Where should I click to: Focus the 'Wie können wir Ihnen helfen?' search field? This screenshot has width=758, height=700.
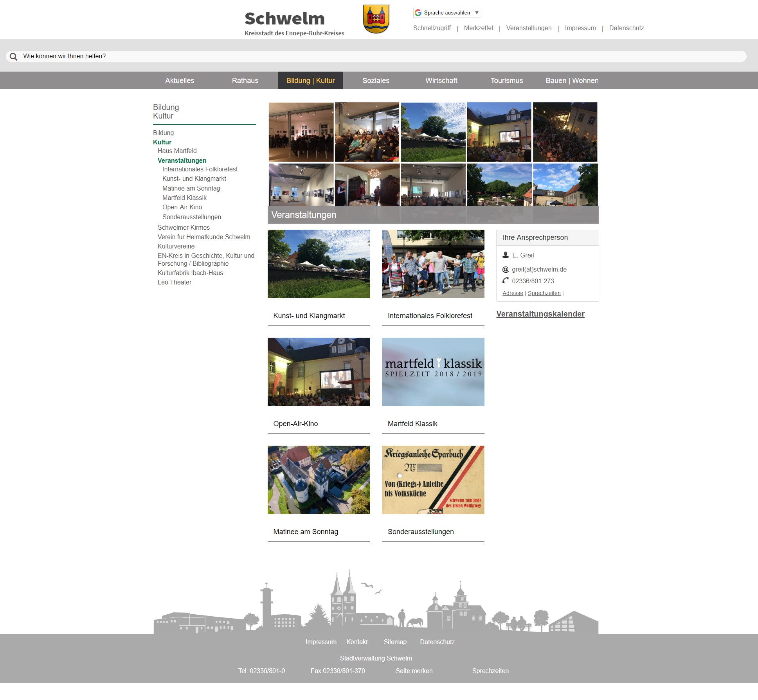[376, 56]
